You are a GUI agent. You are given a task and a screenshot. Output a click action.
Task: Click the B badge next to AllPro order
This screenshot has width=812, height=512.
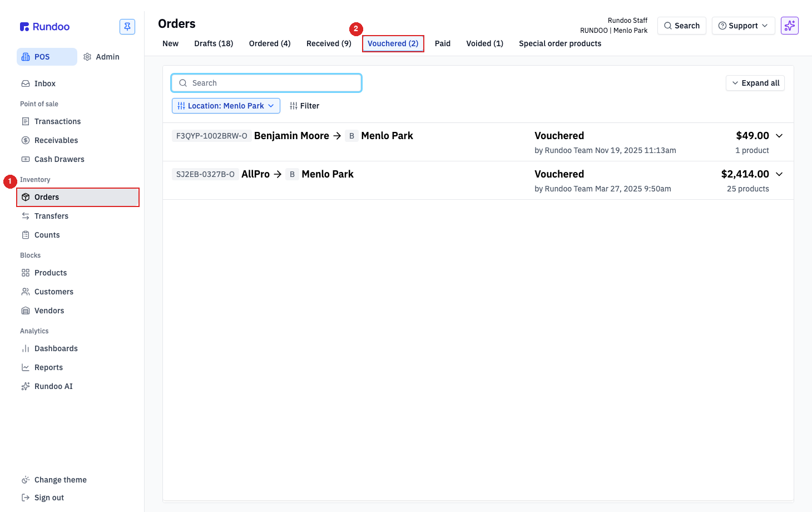click(292, 174)
